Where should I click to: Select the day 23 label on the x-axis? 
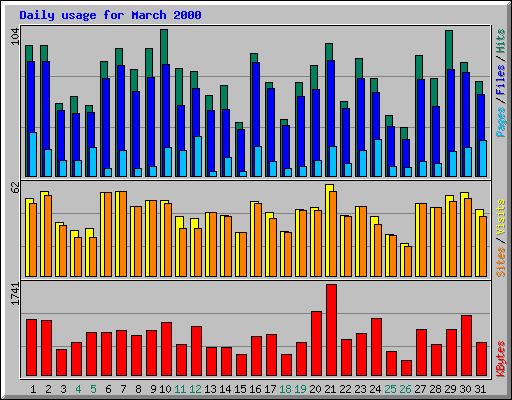click(x=360, y=389)
